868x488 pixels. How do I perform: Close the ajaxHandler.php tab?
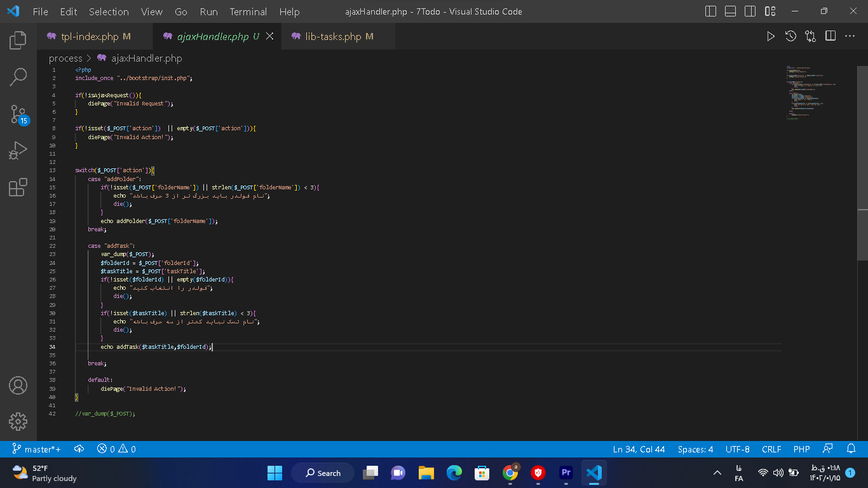tap(269, 37)
